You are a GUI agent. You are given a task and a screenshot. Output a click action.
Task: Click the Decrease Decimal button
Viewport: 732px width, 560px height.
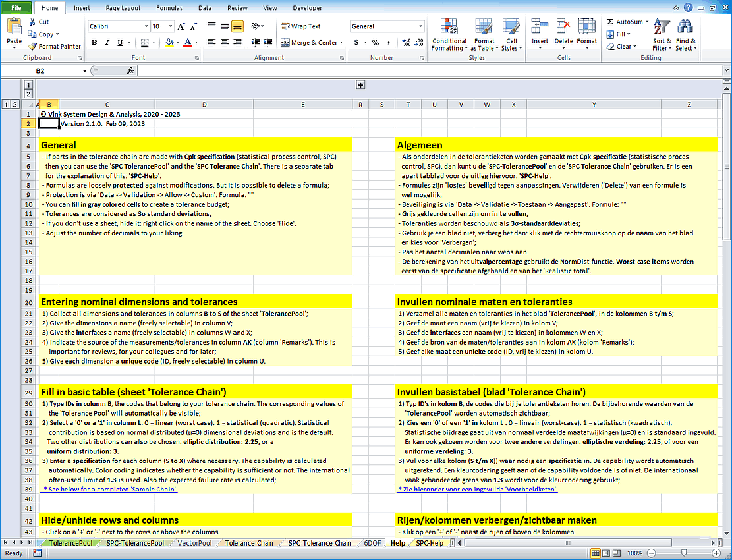click(x=419, y=42)
